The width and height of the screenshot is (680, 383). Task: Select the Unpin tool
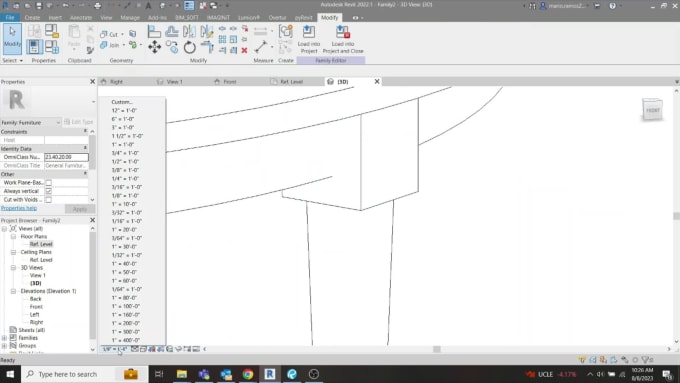click(x=245, y=29)
